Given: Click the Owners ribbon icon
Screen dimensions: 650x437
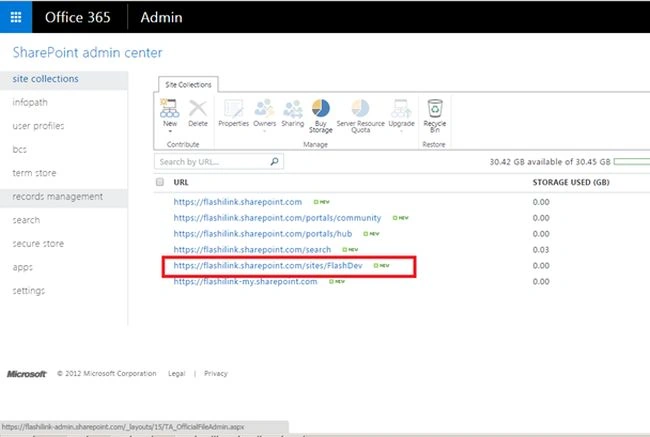Looking at the screenshot, I should click(264, 108).
